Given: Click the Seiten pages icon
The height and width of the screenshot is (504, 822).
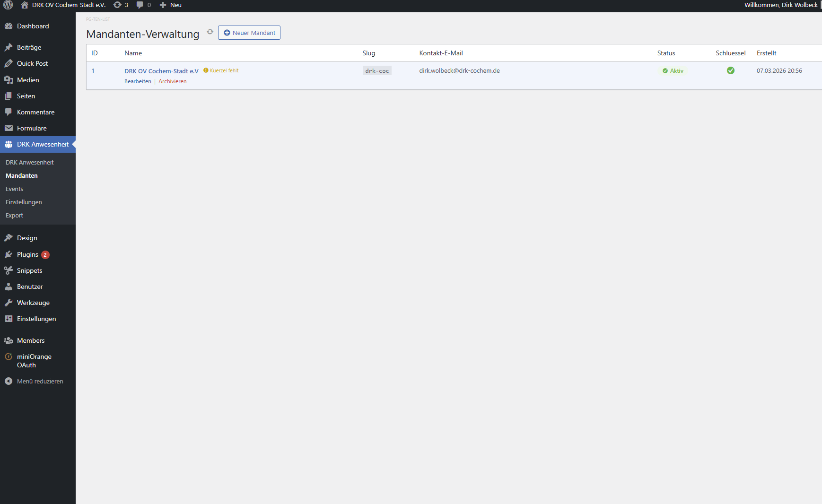Looking at the screenshot, I should click(x=9, y=96).
